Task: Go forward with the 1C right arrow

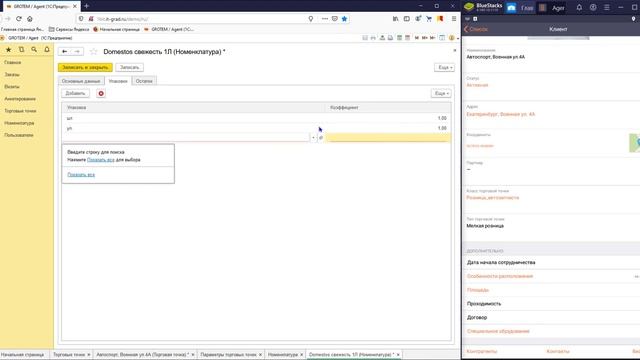Action: point(77,51)
